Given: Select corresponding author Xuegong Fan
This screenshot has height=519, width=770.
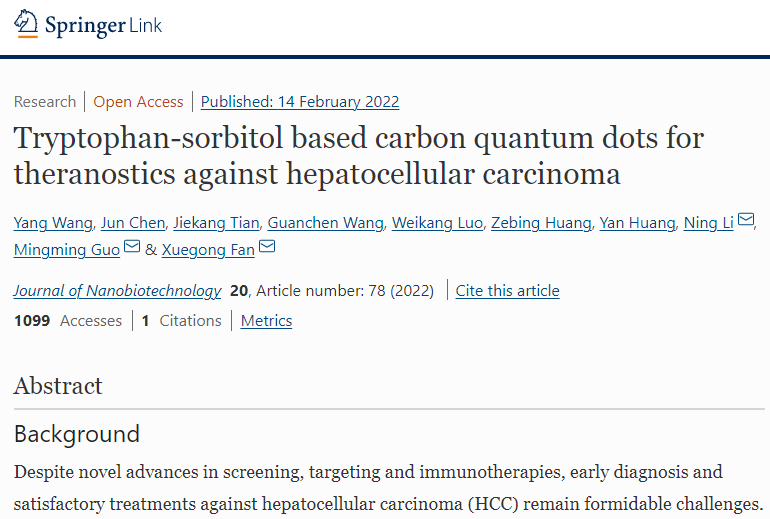Looking at the screenshot, I should point(207,249).
